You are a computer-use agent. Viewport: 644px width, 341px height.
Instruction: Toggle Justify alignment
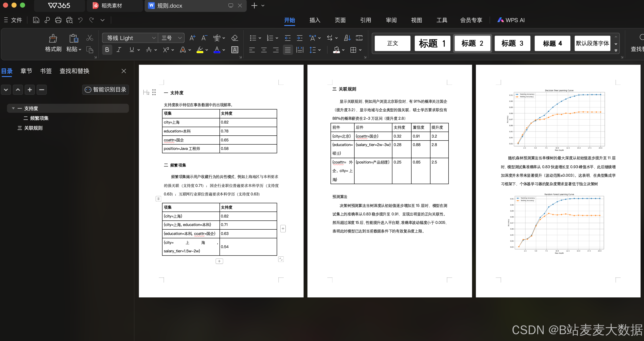(x=288, y=50)
